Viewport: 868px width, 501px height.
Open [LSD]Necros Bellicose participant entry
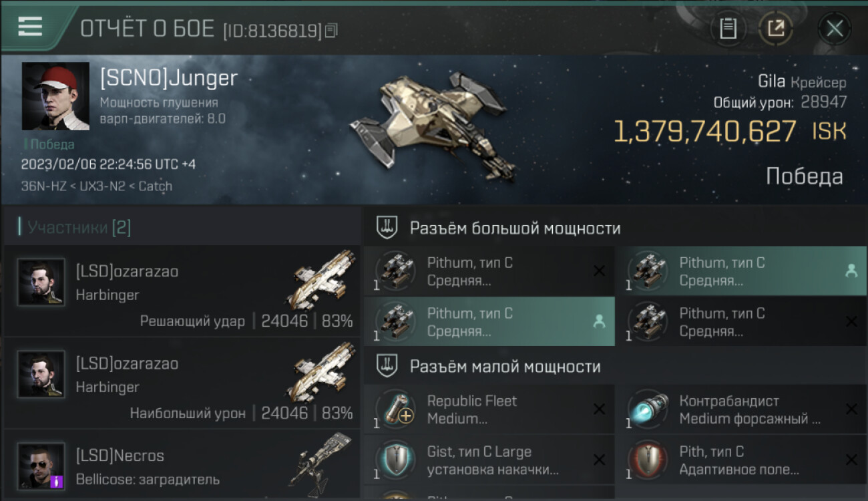182,466
